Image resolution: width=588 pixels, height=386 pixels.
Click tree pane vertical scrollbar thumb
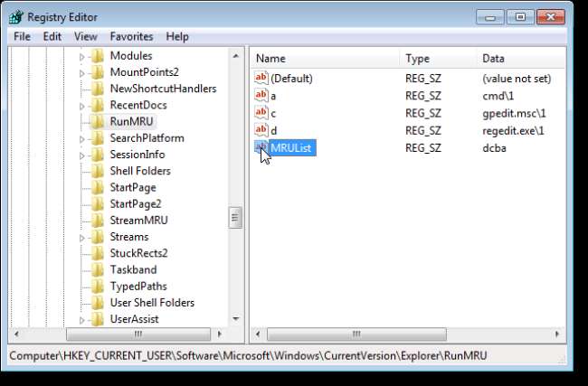[x=235, y=217]
